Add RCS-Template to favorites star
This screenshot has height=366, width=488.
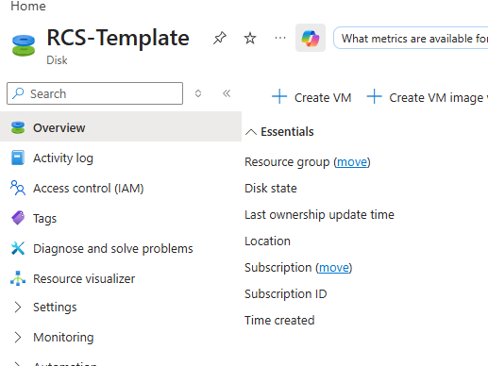(x=250, y=38)
